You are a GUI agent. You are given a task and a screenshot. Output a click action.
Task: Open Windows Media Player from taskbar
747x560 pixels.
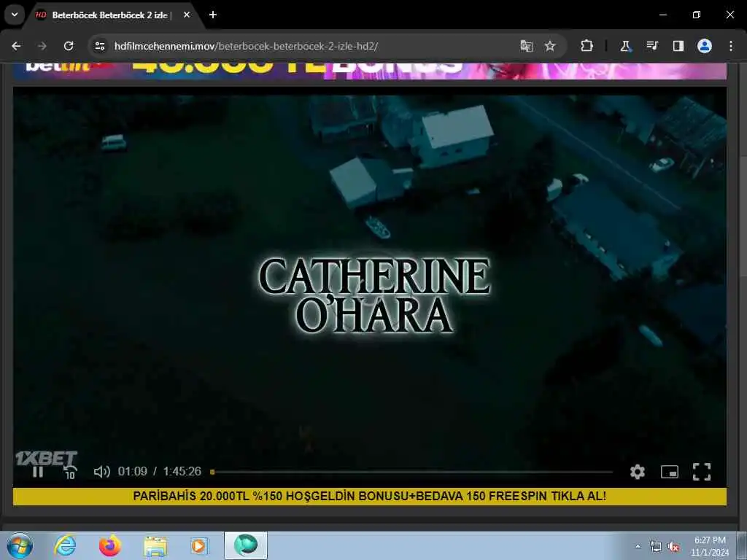click(x=199, y=545)
